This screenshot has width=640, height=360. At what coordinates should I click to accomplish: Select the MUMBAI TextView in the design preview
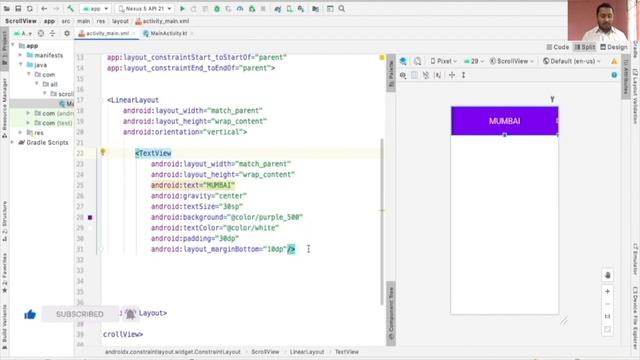pyautogui.click(x=504, y=121)
